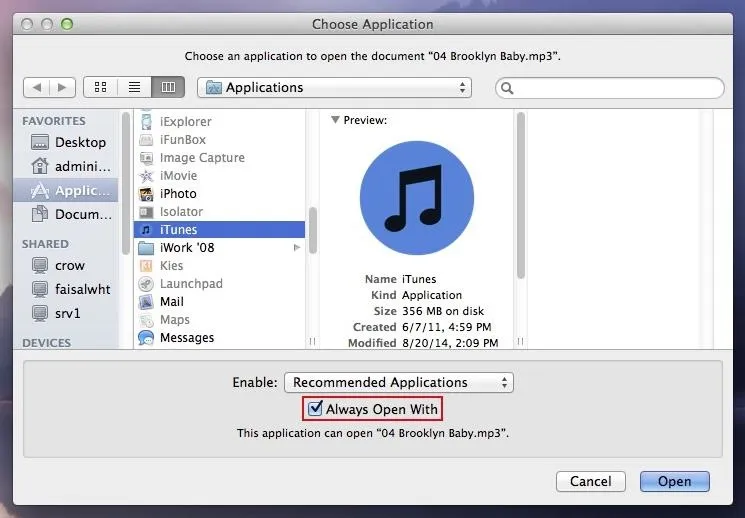Select Kies in the application list
This screenshot has width=745, height=518.
click(x=220, y=266)
